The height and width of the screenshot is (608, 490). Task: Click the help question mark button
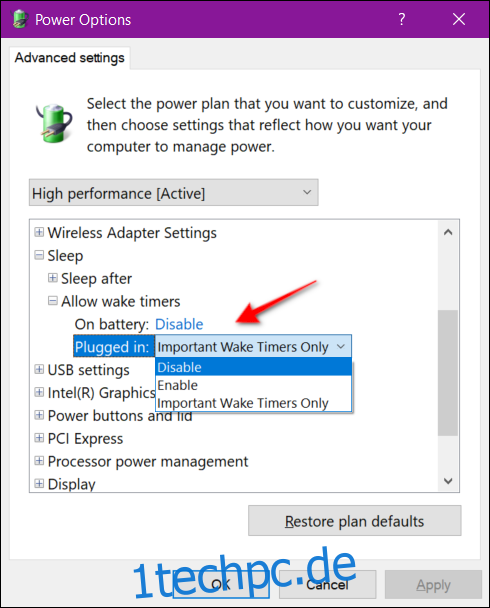pos(402,19)
